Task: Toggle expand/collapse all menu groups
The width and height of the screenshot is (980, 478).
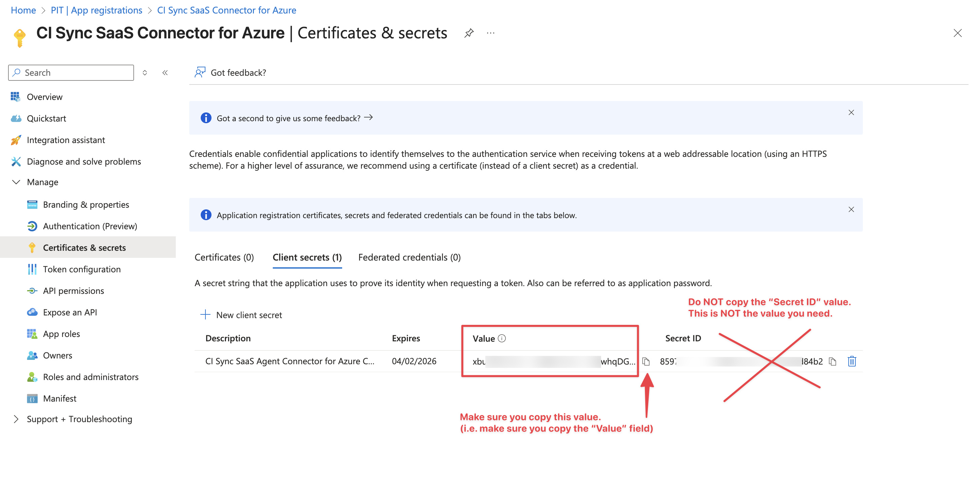Action: click(144, 73)
